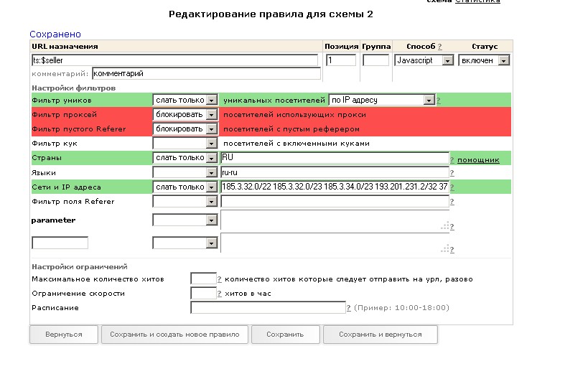The height and width of the screenshot is (369, 588).
Task: Focus the URL назначения field
Action: pos(175,60)
